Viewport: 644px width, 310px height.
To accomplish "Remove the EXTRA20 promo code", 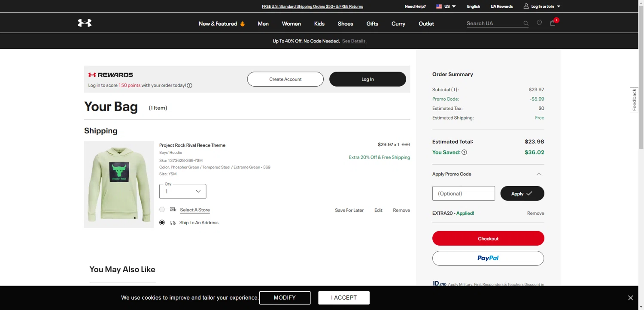I will pos(535,213).
